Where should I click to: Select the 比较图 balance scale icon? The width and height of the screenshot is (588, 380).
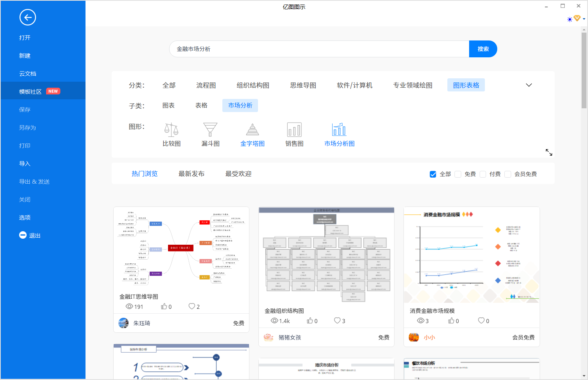[171, 130]
